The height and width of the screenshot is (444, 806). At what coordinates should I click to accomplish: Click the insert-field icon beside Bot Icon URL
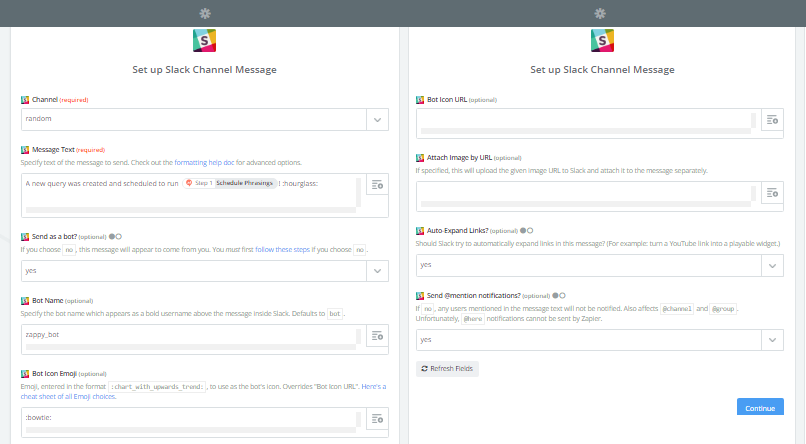(772, 120)
